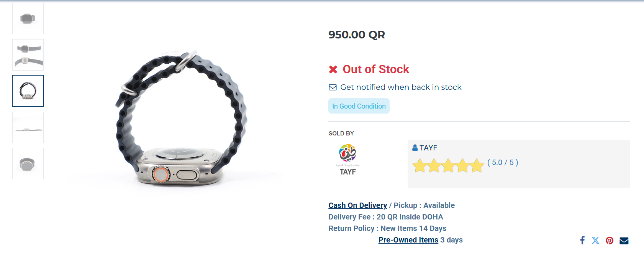
Task: Open the top watch case thumbnail
Action: point(28,18)
